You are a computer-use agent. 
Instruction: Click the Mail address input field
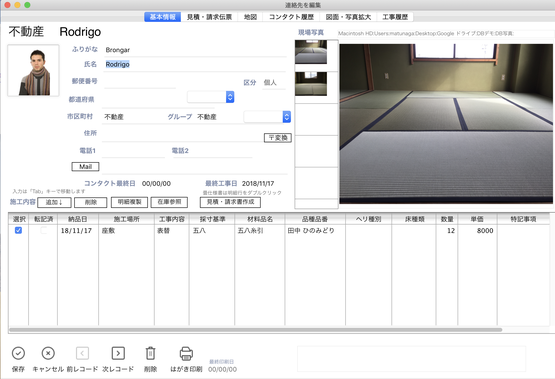coord(195,167)
